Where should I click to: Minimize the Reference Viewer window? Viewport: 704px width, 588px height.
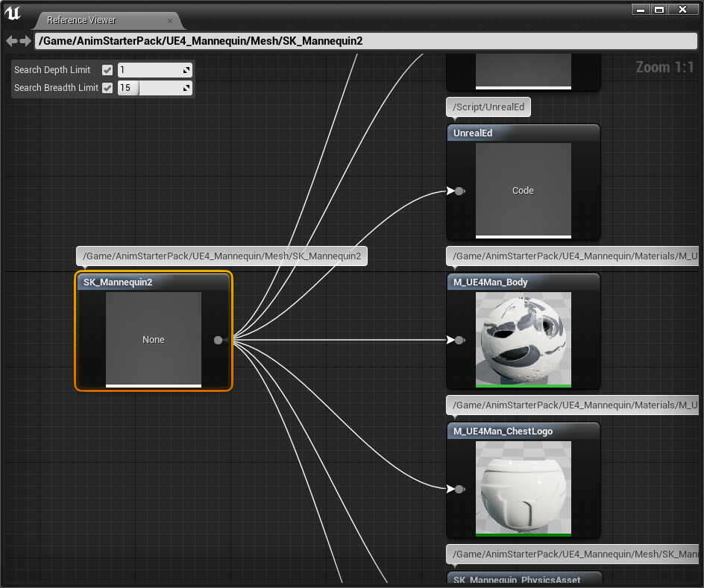coord(641,10)
